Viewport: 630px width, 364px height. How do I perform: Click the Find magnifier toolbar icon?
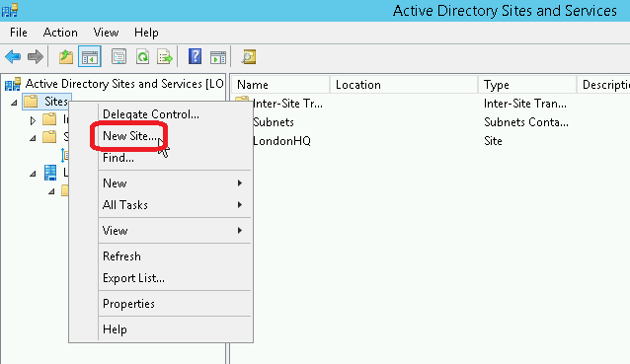click(x=248, y=56)
